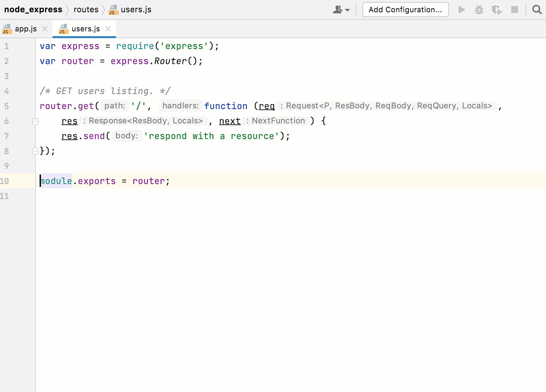Close the app.js tab

click(x=45, y=29)
